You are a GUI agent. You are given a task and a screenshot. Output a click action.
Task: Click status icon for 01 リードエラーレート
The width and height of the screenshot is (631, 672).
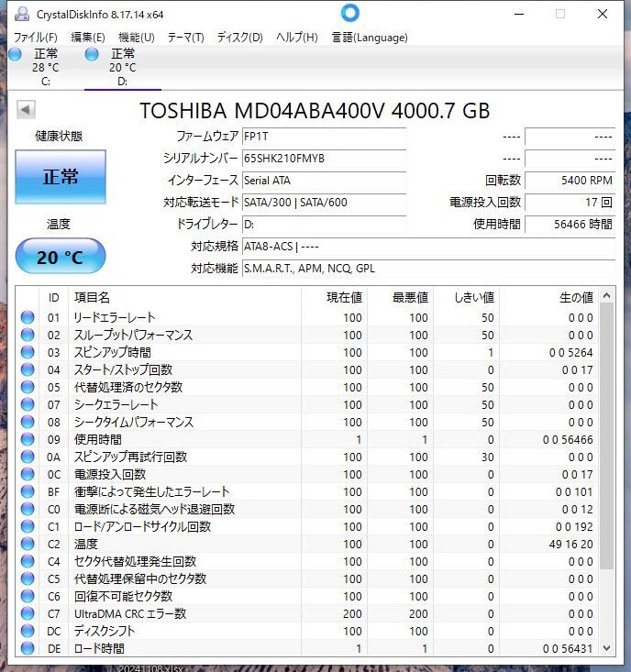click(x=28, y=317)
